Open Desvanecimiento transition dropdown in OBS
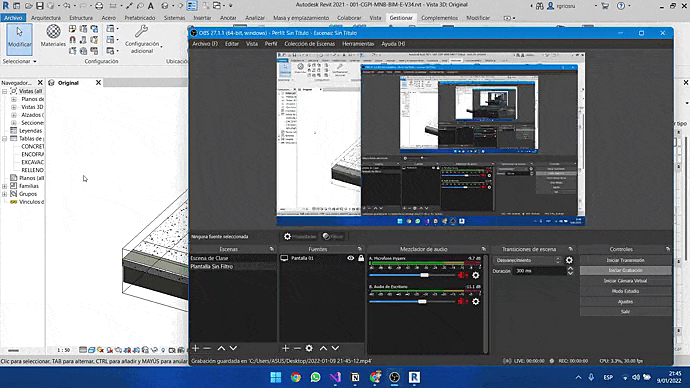Viewport: 690px width, 388px height. point(528,260)
